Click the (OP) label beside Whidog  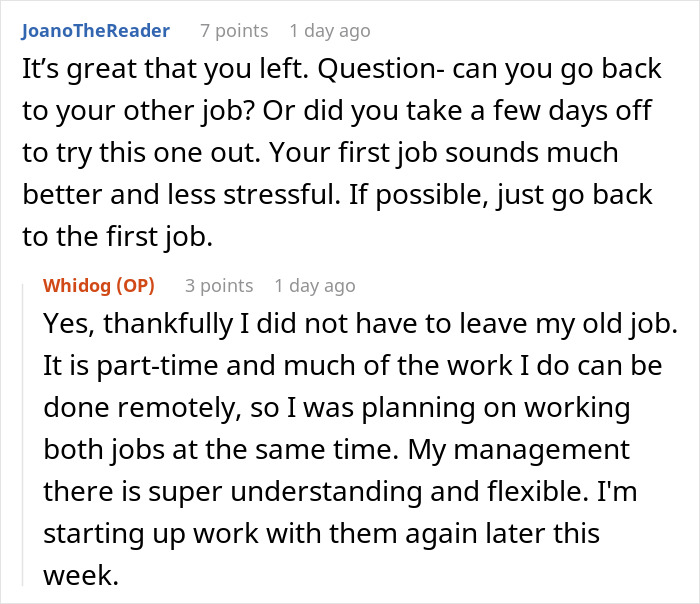[135, 286]
